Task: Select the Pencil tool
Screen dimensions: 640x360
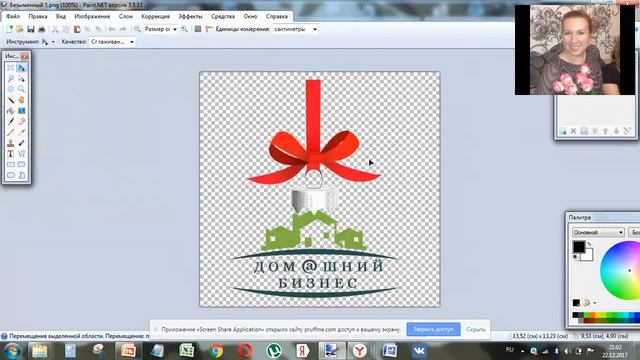Action: point(11,132)
